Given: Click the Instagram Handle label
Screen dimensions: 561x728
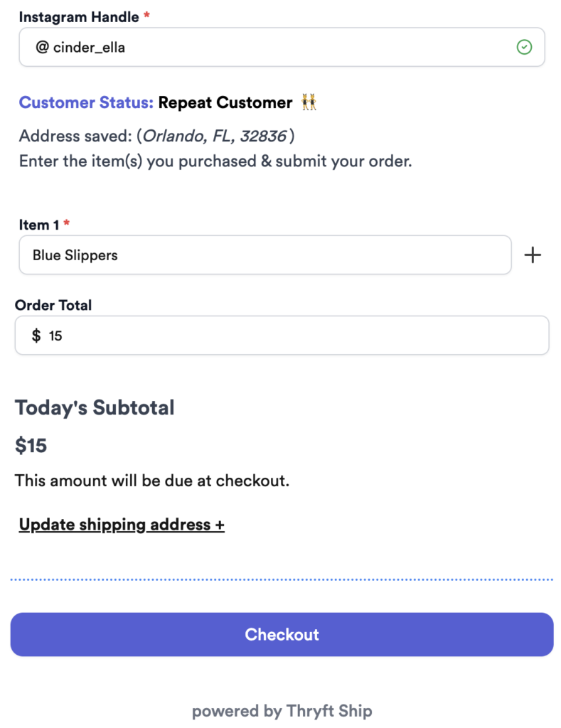Looking at the screenshot, I should [x=79, y=17].
